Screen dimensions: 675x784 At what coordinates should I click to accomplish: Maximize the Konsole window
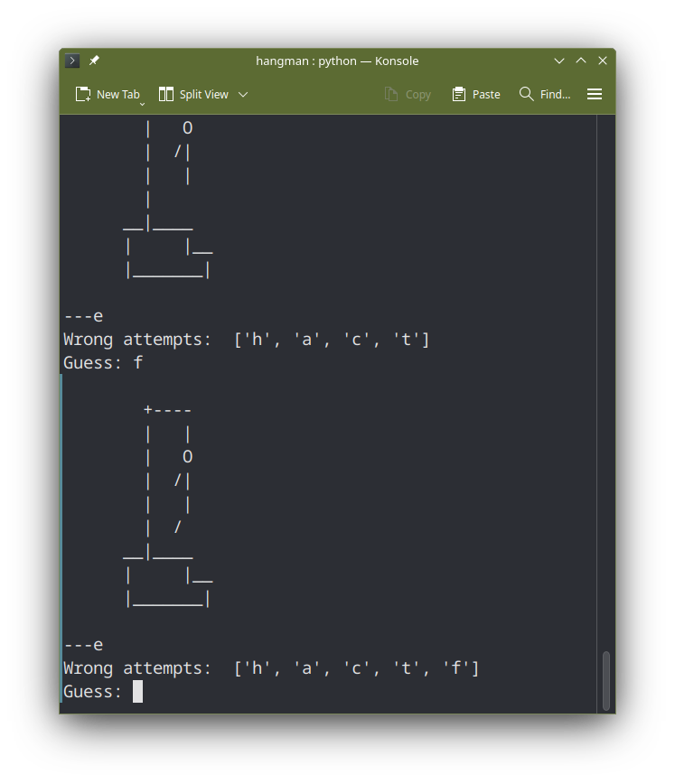coord(581,61)
